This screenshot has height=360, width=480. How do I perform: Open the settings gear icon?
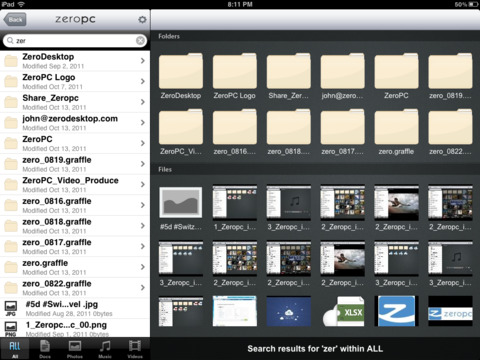tap(142, 20)
